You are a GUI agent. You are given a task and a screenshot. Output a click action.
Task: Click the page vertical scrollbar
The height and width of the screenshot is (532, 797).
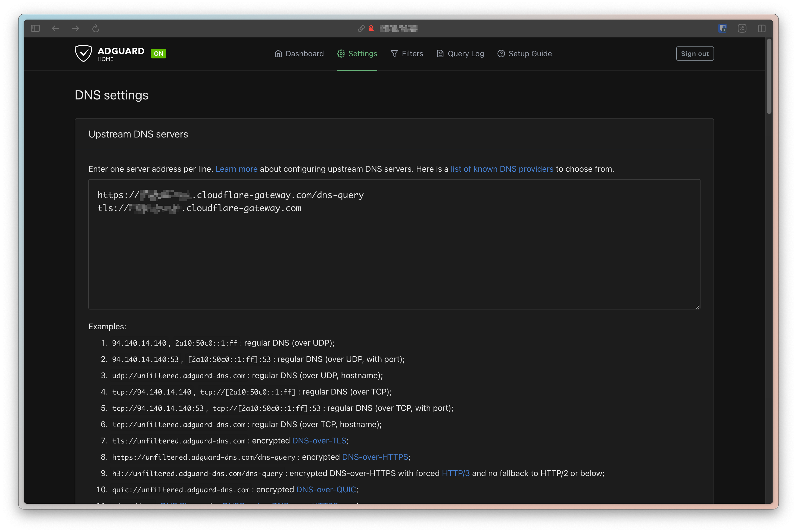pyautogui.click(x=769, y=76)
